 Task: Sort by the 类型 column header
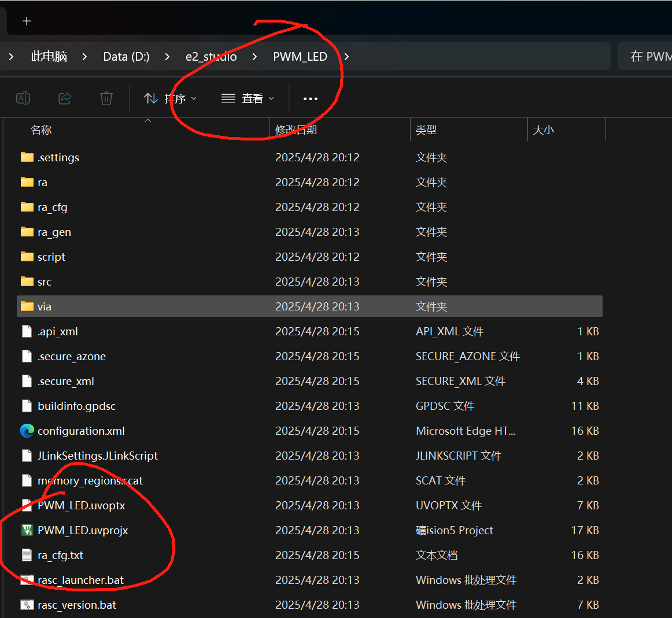[426, 129]
